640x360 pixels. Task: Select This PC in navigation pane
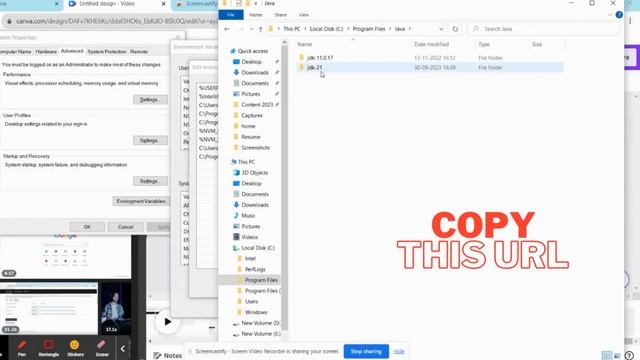coord(246,162)
